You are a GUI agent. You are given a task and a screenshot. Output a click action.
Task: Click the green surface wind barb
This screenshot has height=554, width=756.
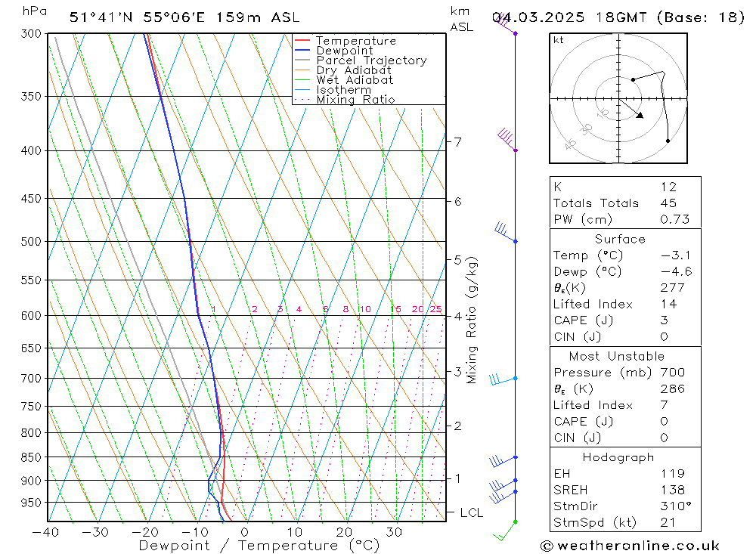coord(505,531)
